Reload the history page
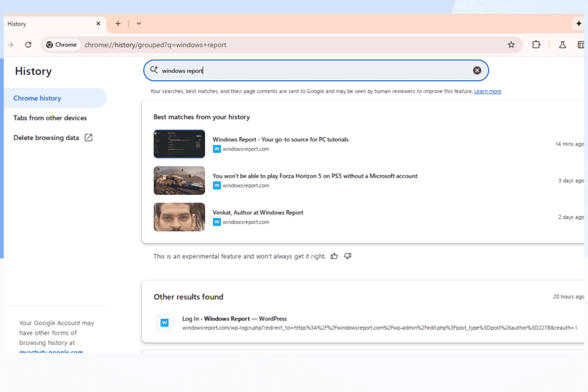Image resolution: width=588 pixels, height=392 pixels. coord(28,45)
